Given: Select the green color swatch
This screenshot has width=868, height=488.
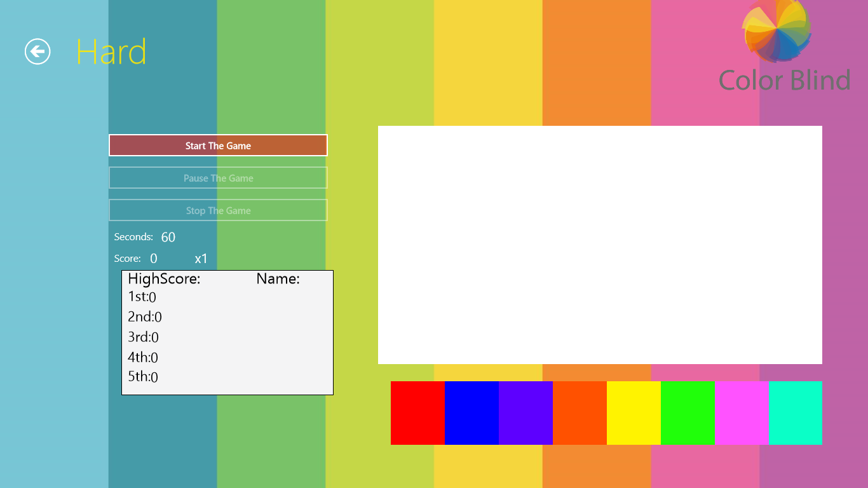Looking at the screenshot, I should [x=688, y=413].
